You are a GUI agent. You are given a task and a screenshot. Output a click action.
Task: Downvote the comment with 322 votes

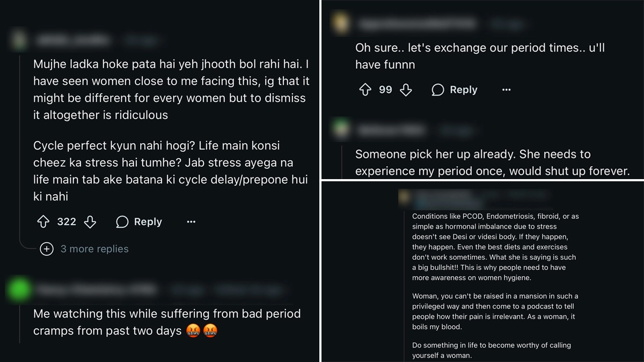point(90,221)
